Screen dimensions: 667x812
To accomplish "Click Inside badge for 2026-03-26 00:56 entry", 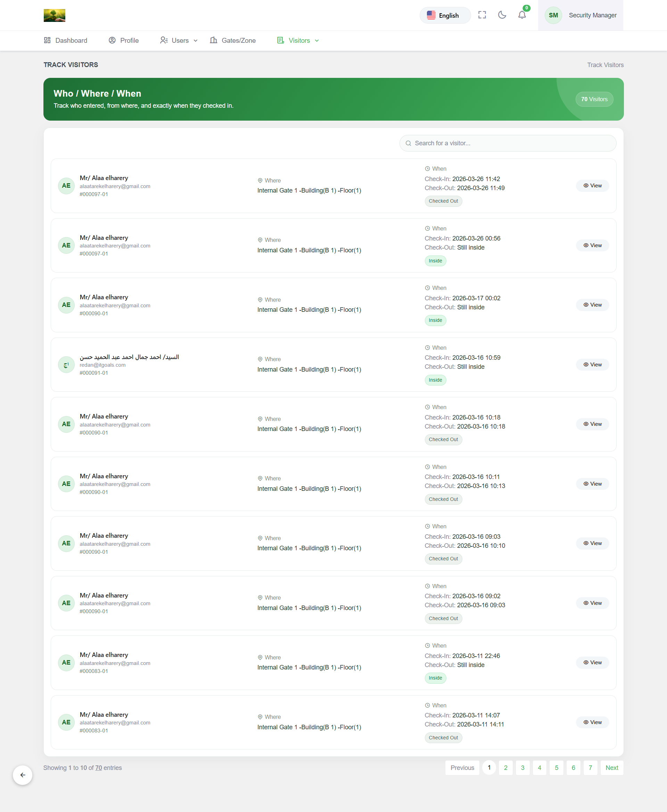I will (x=435, y=261).
